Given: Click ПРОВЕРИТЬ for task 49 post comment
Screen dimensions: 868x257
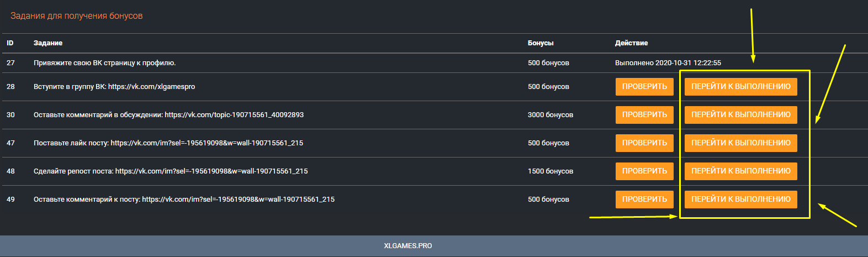Looking at the screenshot, I should tap(644, 200).
